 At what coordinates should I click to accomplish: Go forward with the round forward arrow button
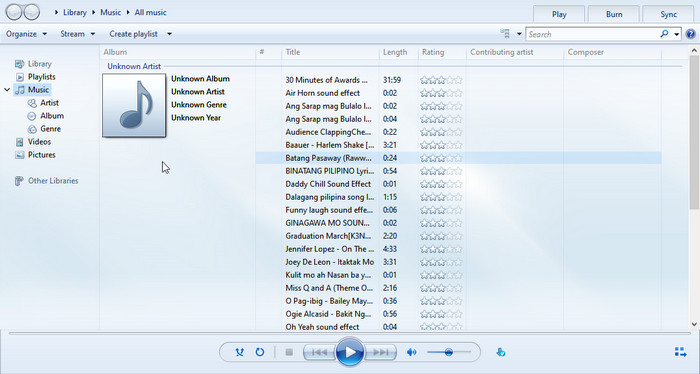(x=32, y=12)
